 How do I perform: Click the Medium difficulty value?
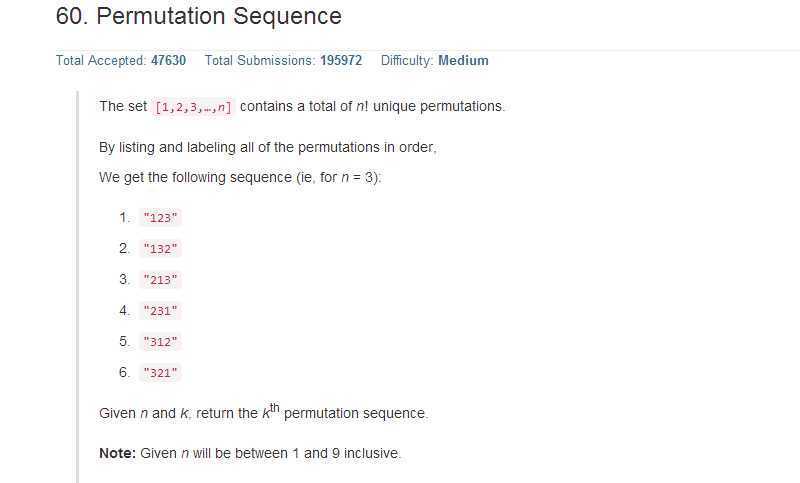[463, 61]
